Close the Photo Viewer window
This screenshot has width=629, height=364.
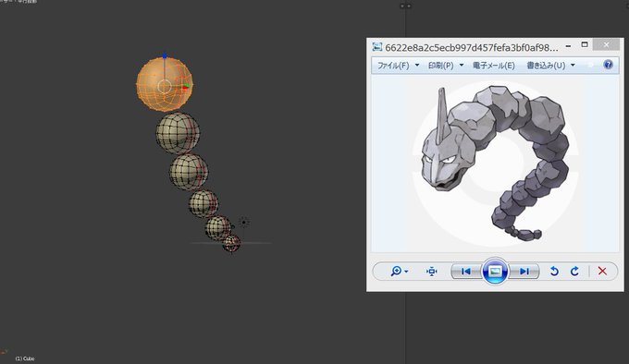[x=606, y=44]
